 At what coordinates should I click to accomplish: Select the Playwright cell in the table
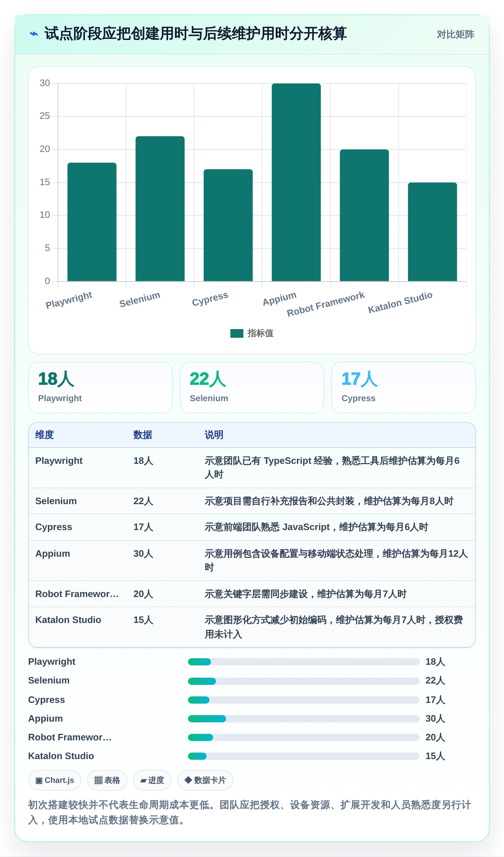click(59, 461)
